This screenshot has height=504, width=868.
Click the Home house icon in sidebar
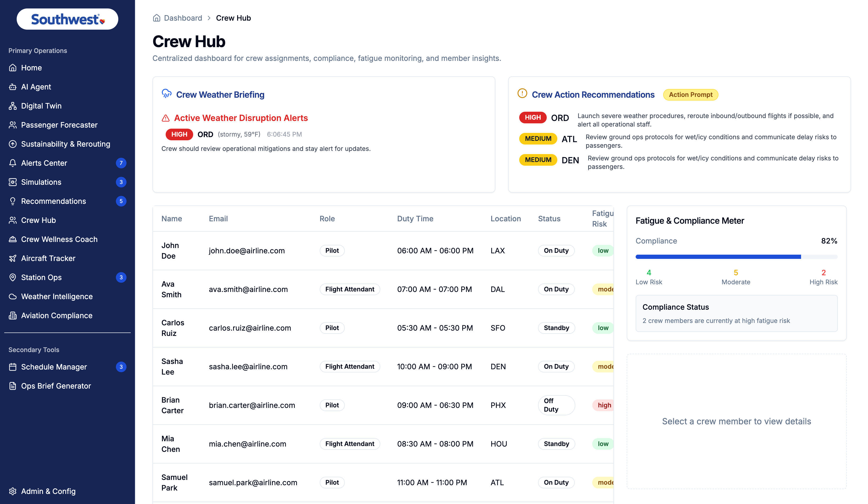(x=13, y=68)
